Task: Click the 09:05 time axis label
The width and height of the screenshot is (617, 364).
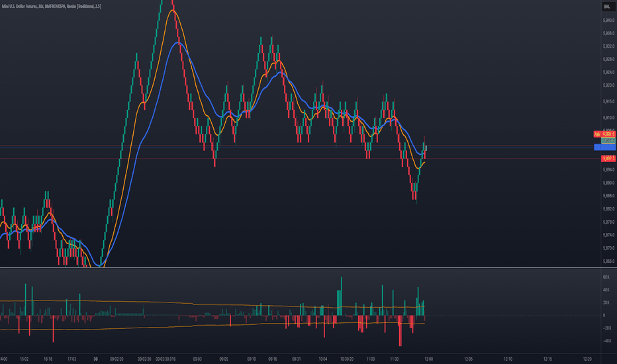Action: [224, 359]
